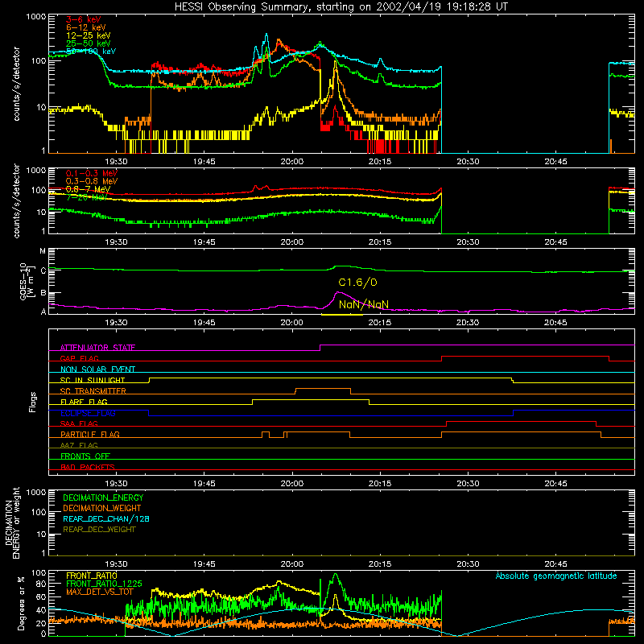Select the SC_IN_SUNLIGHT flag label
This screenshot has width=644, height=644.
click(x=93, y=380)
